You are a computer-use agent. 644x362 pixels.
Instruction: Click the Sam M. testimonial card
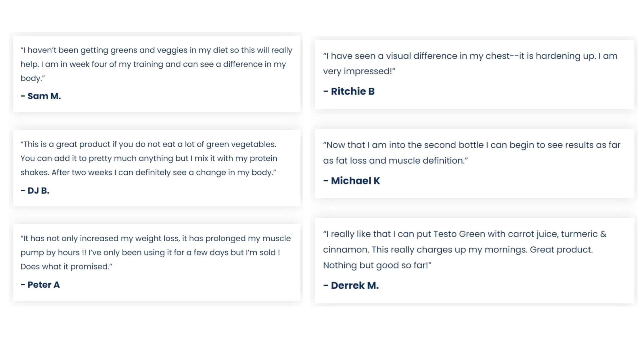[157, 74]
